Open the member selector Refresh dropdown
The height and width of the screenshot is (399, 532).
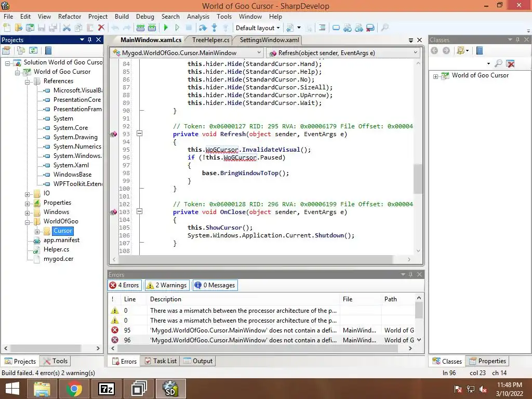[x=415, y=52]
